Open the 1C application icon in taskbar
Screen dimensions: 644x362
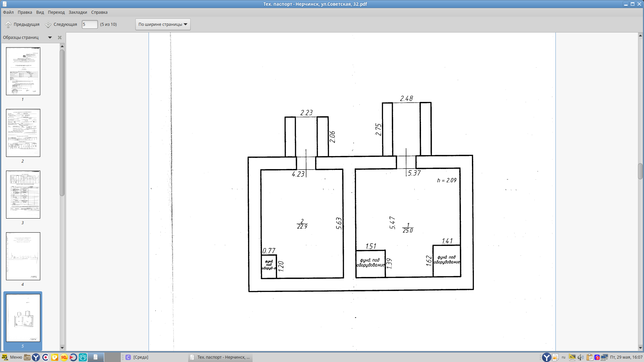[64, 357]
